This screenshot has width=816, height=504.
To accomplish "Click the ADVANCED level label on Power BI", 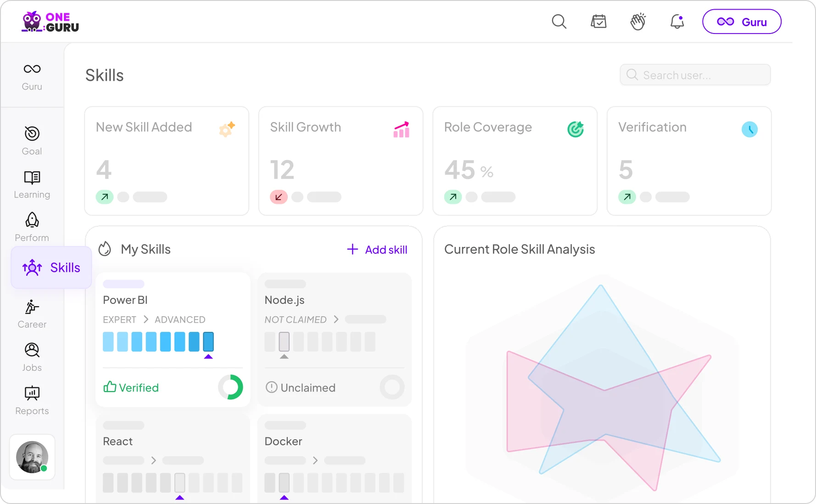I will 180,319.
